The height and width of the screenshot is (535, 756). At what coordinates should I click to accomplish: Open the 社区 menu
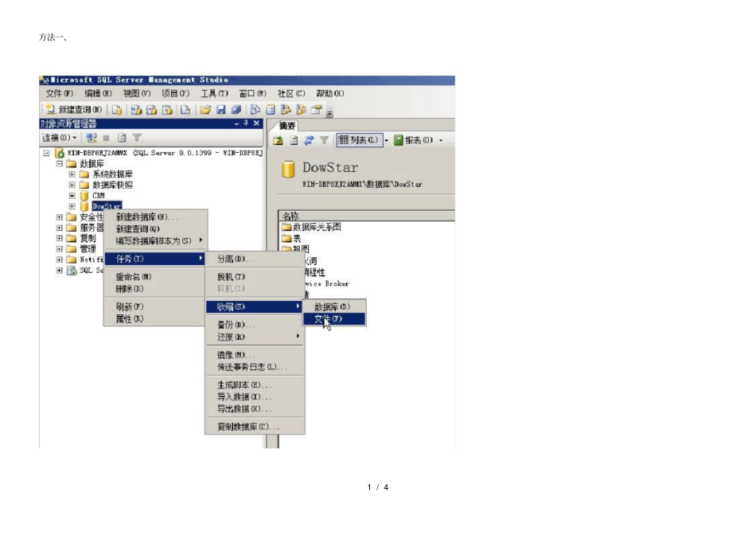291,94
